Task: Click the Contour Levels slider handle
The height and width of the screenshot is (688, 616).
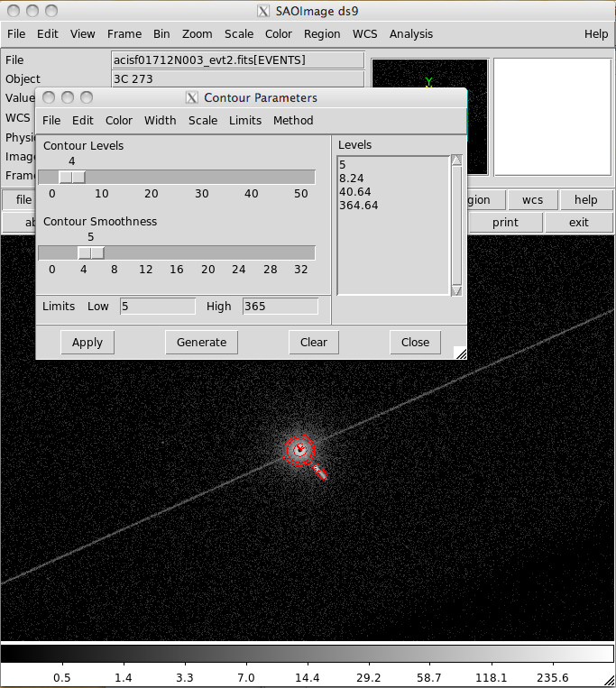Action: 72,177
